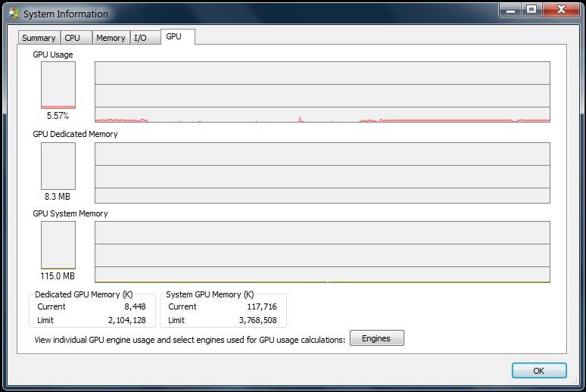Confirm with the OK button
The height and width of the screenshot is (392, 586).
click(x=539, y=371)
